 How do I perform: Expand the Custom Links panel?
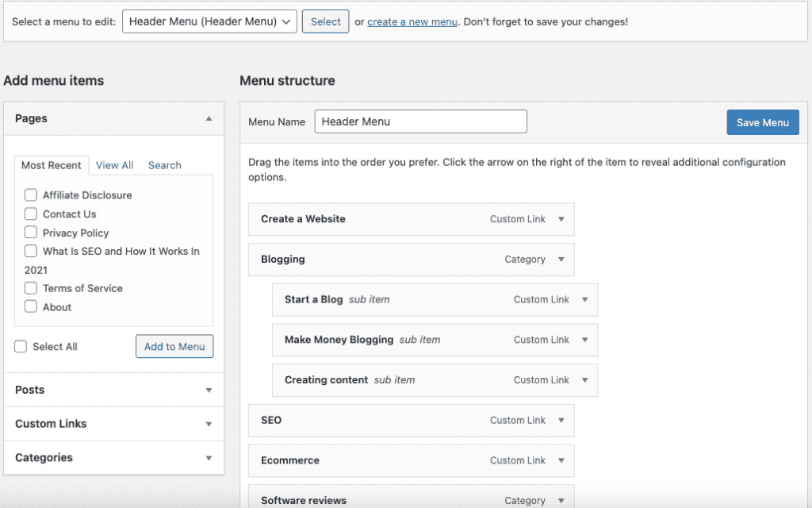click(209, 424)
